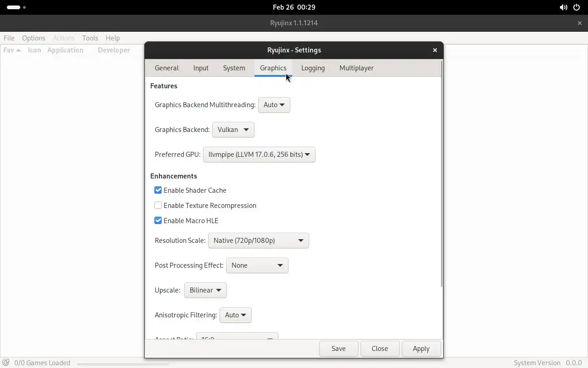Open the clock showing Feb 26 00:29
Viewport: 588px width, 368px height.
(x=294, y=7)
